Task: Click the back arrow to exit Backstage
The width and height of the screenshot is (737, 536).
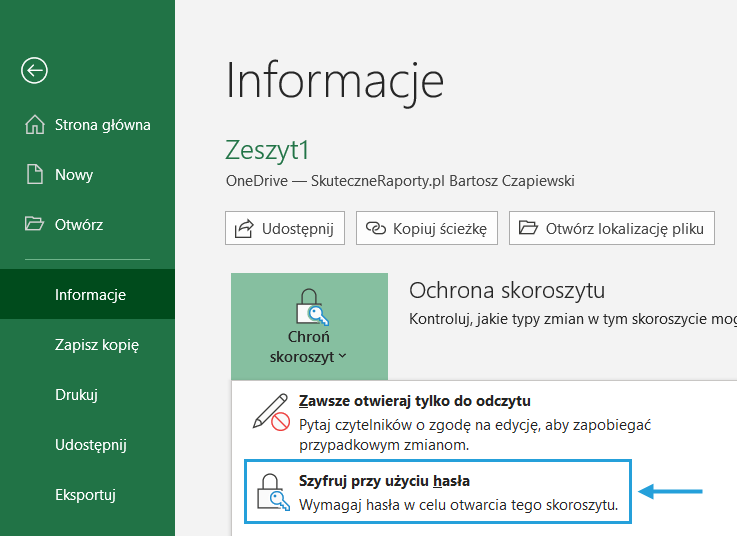Action: coord(35,70)
